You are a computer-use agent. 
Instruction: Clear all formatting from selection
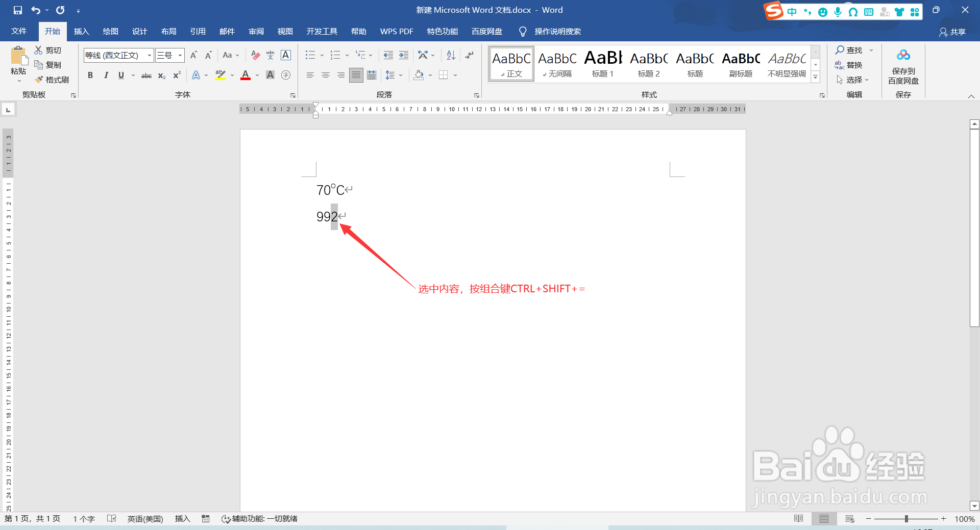pos(256,55)
